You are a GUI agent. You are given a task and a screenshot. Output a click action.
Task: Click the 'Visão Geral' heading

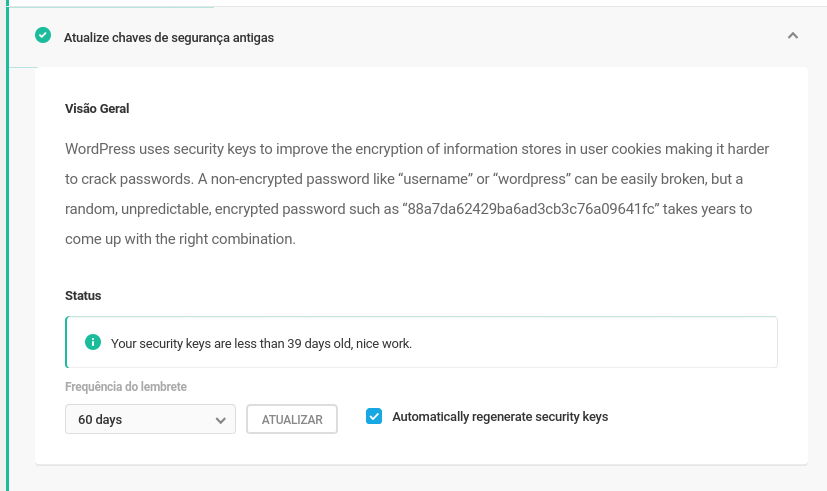pyautogui.click(x=97, y=109)
